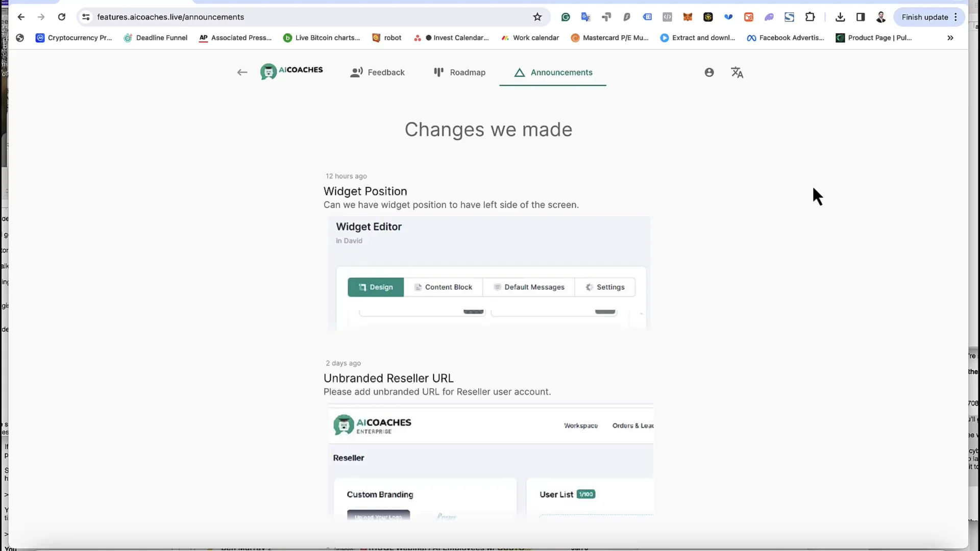Screen dimensions: 980x551
Task: Click the 'Changes we made' heading
Action: point(488,130)
